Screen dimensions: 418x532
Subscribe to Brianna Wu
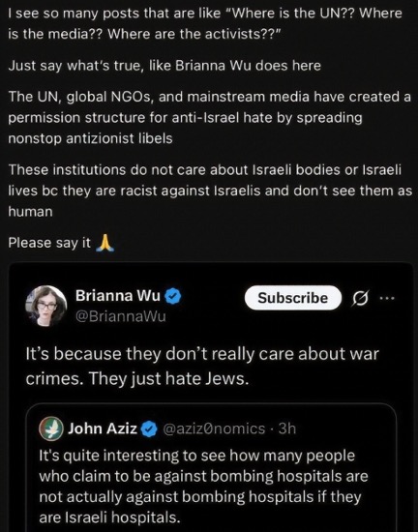pyautogui.click(x=293, y=298)
